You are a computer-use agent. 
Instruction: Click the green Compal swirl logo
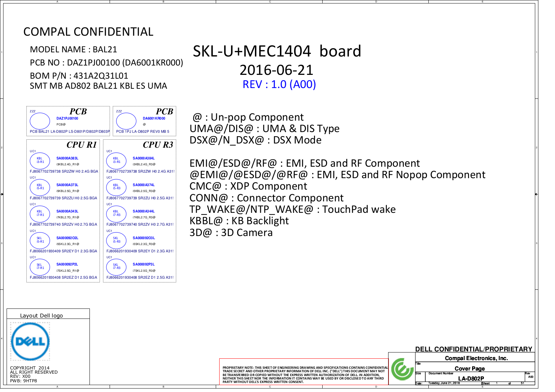click(402, 369)
